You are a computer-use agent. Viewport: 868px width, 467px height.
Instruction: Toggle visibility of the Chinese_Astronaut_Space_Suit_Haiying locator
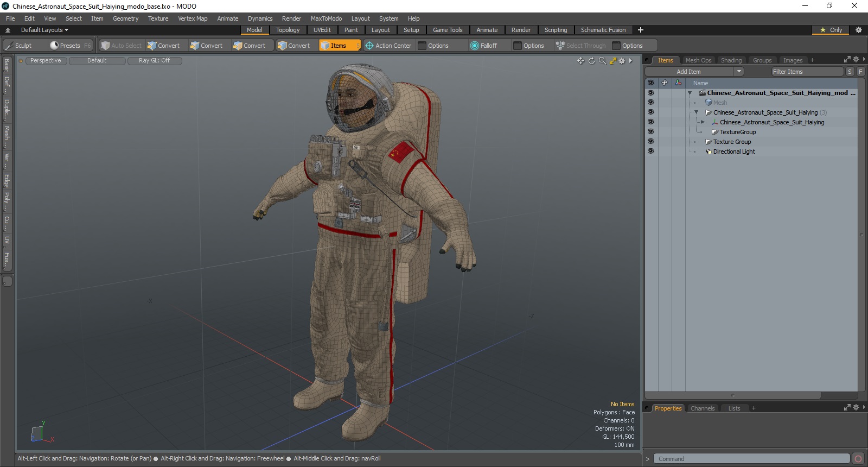(x=650, y=122)
